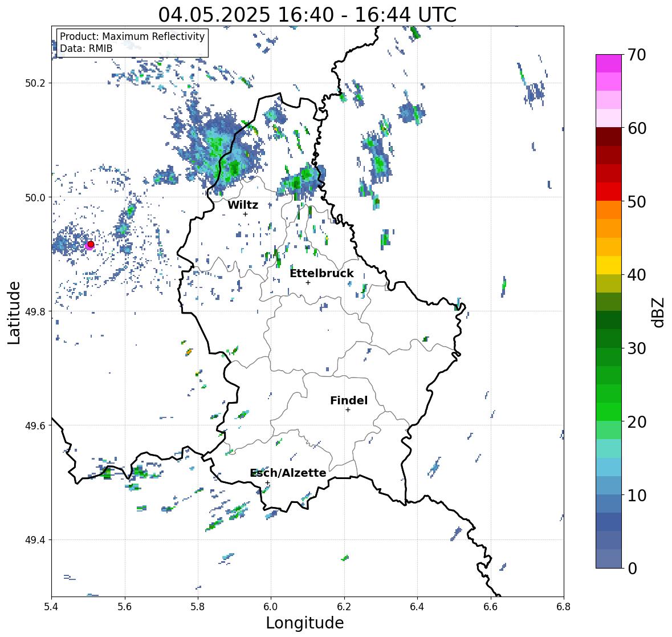Viewport: 672px width, 637px height.
Task: Click the yellow colorbar segment above 40
Action: 609,265
